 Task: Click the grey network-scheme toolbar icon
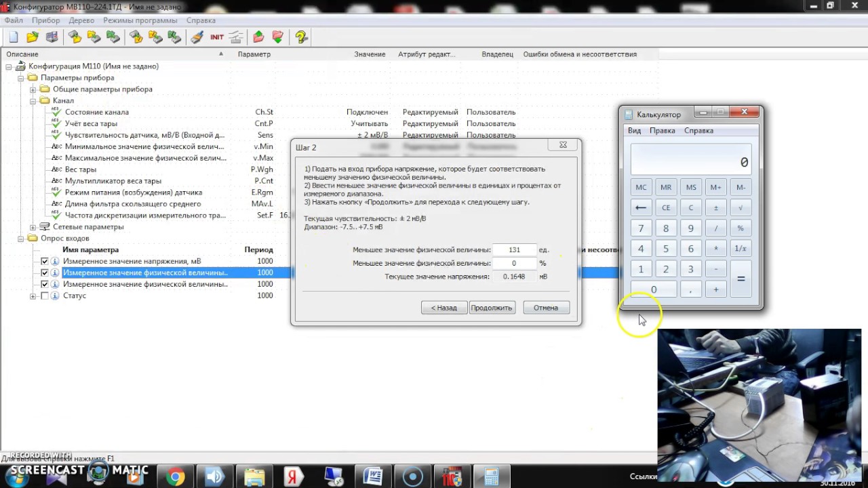tap(236, 37)
